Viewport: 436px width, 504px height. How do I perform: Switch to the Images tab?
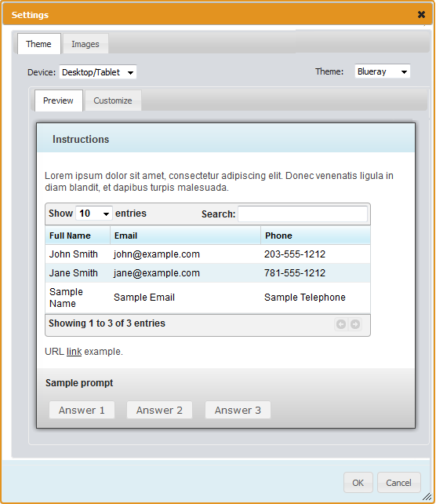coord(85,44)
